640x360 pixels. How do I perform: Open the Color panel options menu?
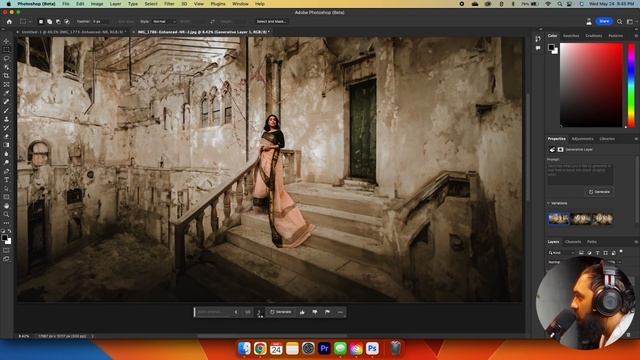click(636, 36)
